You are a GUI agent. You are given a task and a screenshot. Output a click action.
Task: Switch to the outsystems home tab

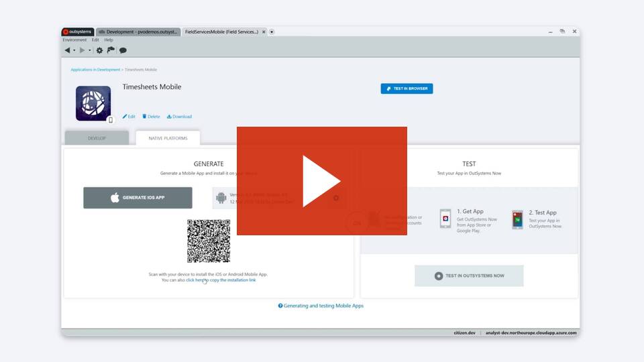(78, 32)
